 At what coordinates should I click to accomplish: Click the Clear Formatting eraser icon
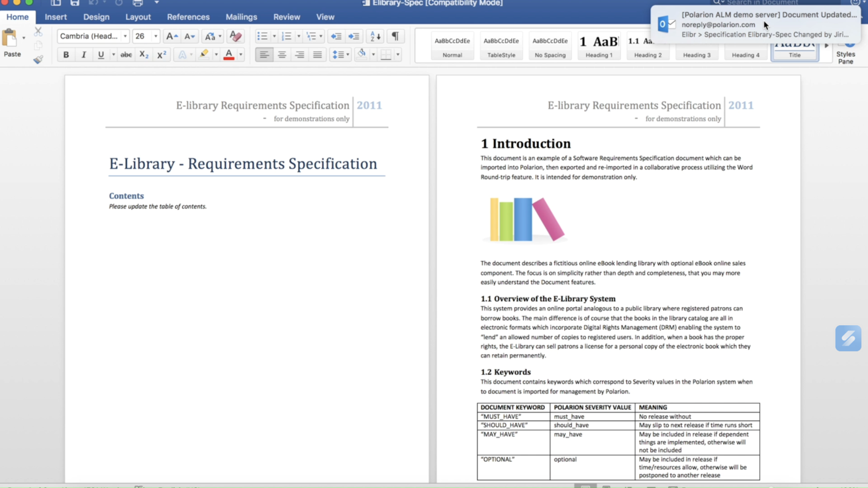(x=235, y=36)
